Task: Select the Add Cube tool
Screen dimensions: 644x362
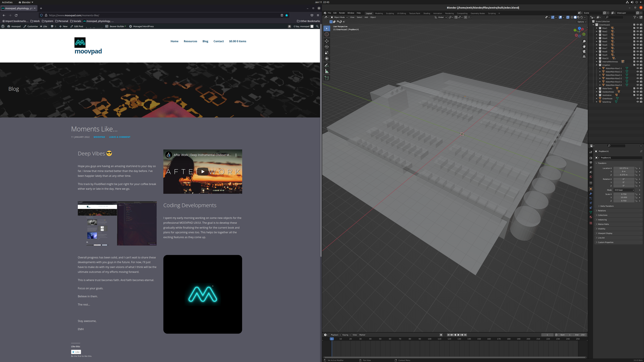Action: point(327,78)
